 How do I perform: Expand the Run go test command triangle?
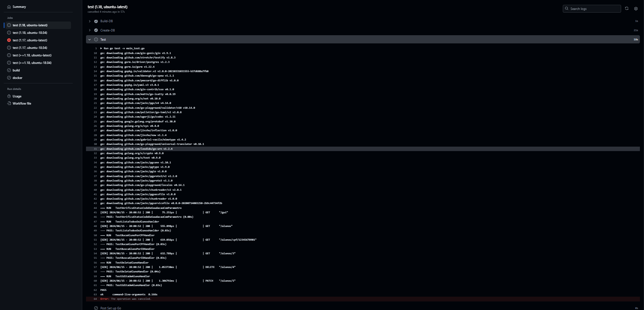(x=101, y=49)
